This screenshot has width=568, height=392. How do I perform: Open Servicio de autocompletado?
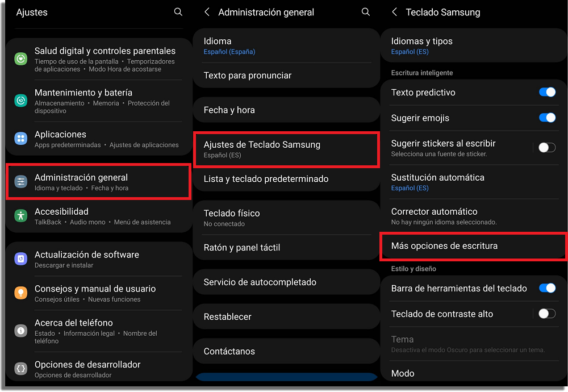click(x=286, y=282)
